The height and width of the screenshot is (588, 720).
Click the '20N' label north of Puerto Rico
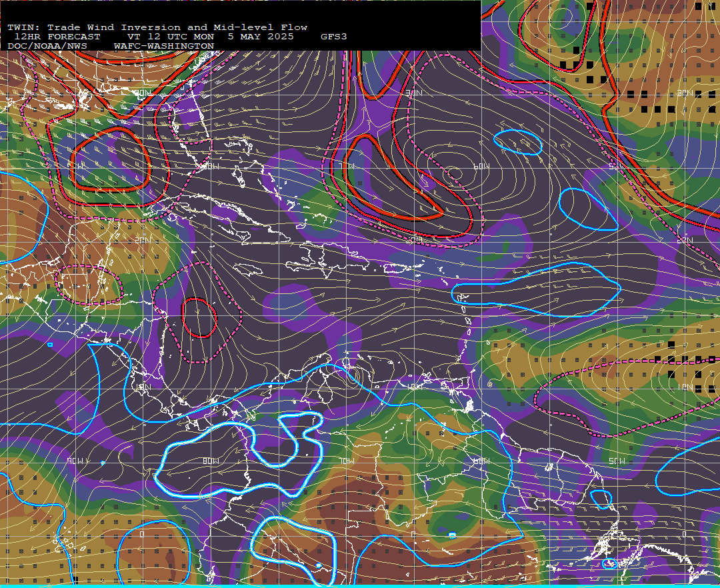(414, 240)
